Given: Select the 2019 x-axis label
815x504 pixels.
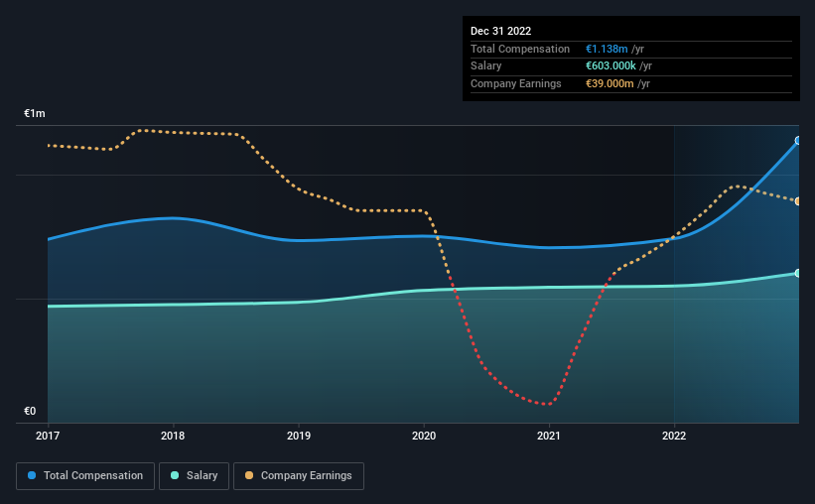Looking at the screenshot, I should click(299, 436).
